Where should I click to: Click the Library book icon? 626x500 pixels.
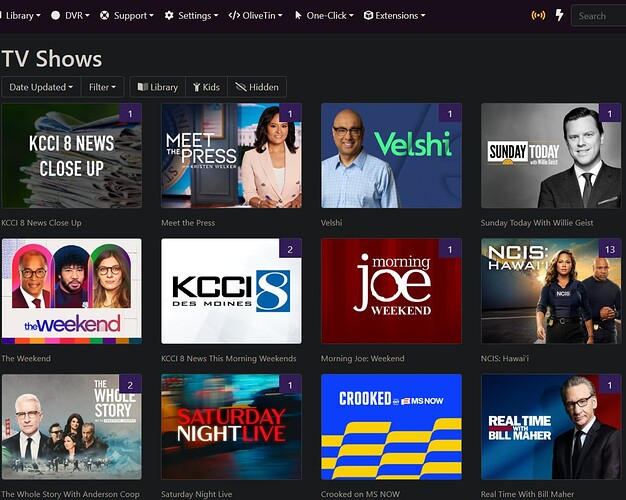click(143, 87)
